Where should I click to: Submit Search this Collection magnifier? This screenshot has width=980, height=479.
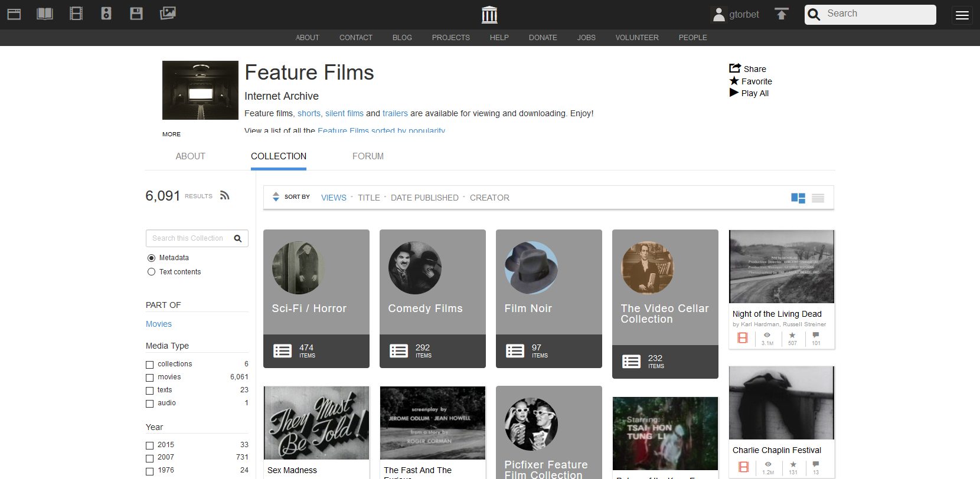pyautogui.click(x=238, y=238)
